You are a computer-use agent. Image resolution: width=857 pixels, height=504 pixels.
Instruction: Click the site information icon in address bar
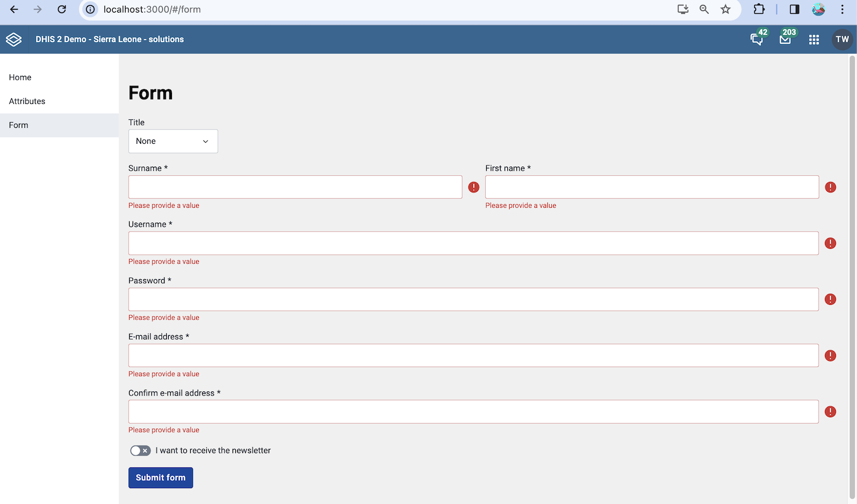[90, 9]
